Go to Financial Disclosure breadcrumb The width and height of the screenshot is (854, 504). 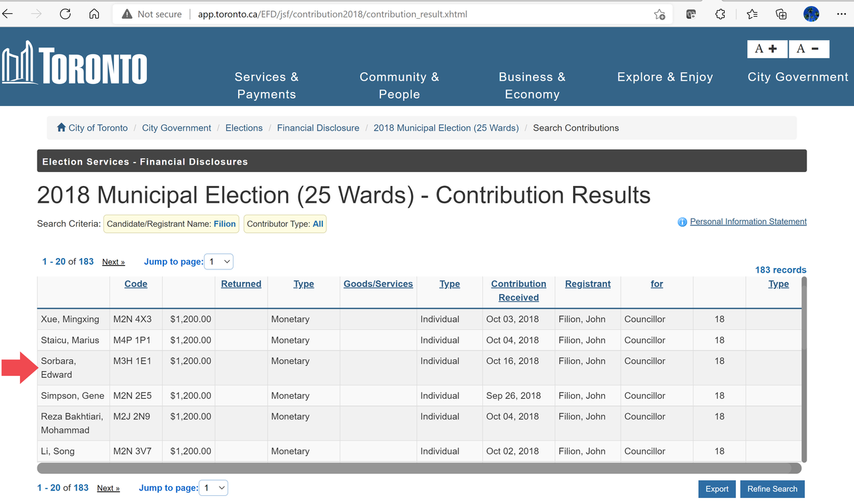pyautogui.click(x=318, y=128)
